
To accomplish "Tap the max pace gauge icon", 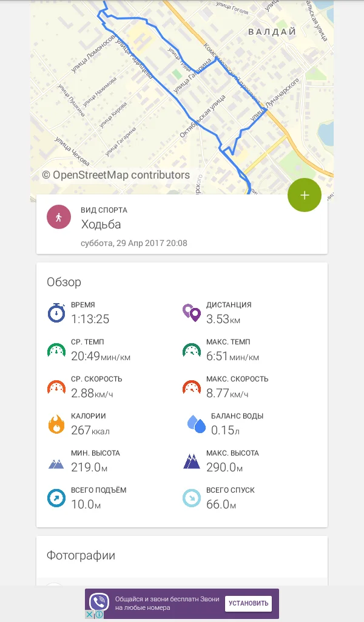I will coord(191,350).
